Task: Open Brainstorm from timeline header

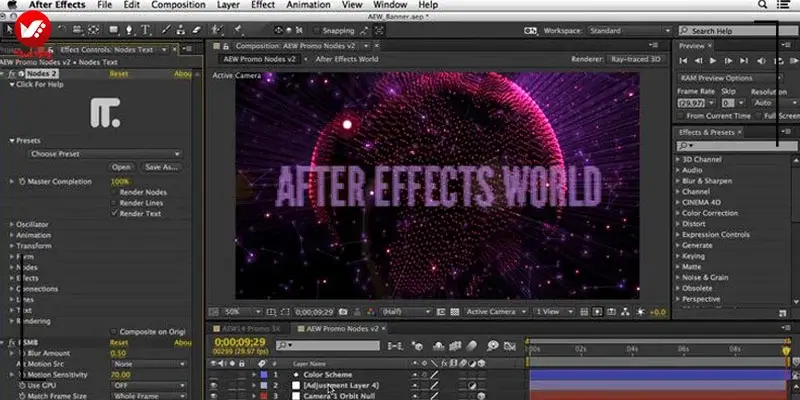Action: click(x=492, y=346)
